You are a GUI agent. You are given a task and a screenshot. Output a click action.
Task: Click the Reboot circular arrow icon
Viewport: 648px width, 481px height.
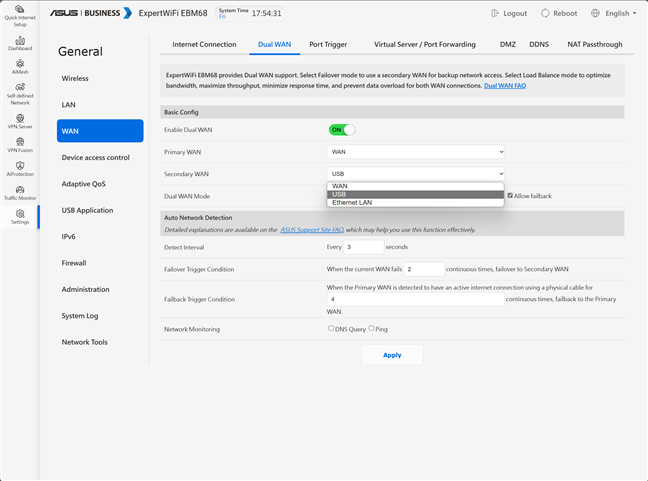[545, 13]
